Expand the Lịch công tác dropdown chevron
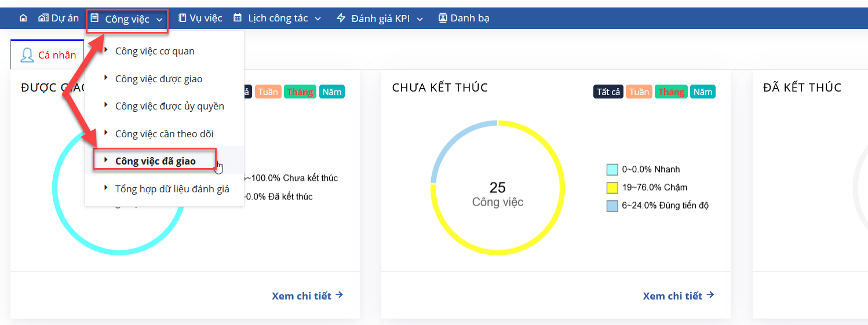The image size is (868, 325). 318,19
